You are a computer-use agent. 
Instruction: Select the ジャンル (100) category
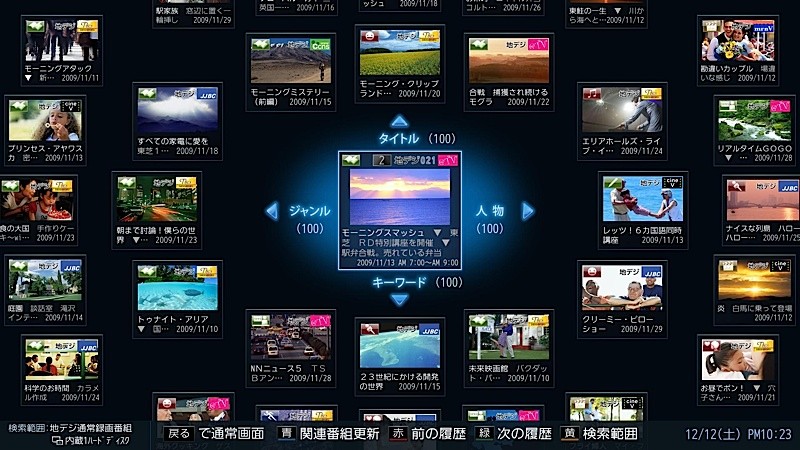click(310, 219)
